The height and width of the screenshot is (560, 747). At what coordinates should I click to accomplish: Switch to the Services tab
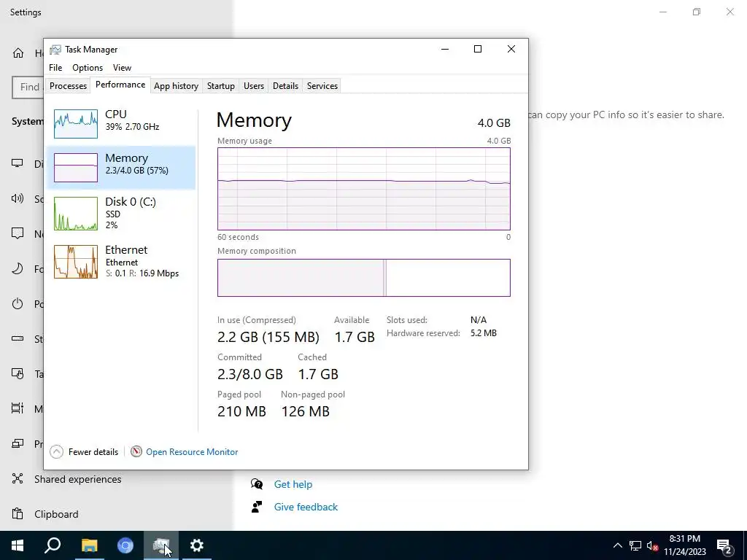coord(322,86)
